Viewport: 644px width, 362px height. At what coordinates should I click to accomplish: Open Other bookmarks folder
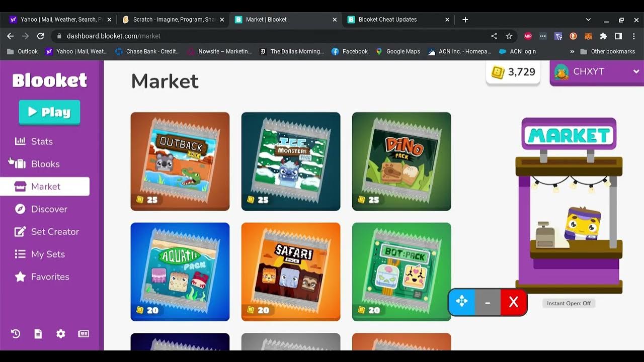(607, 51)
